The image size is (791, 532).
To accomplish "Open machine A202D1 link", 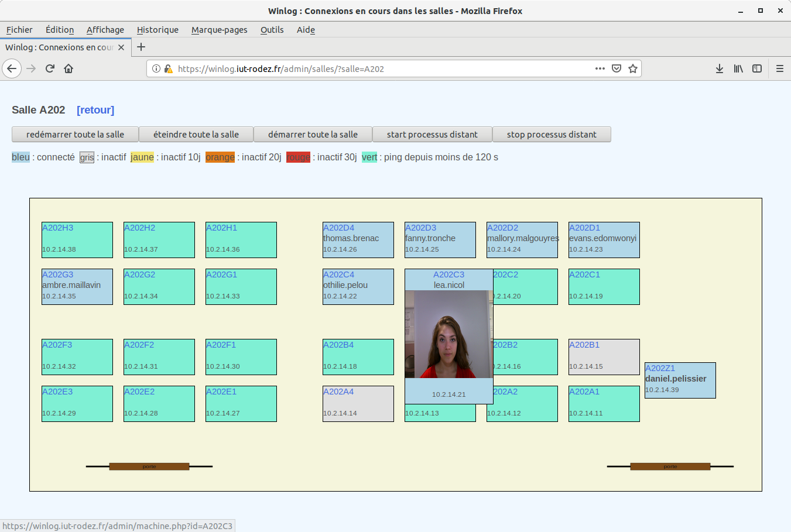I will (x=584, y=228).
